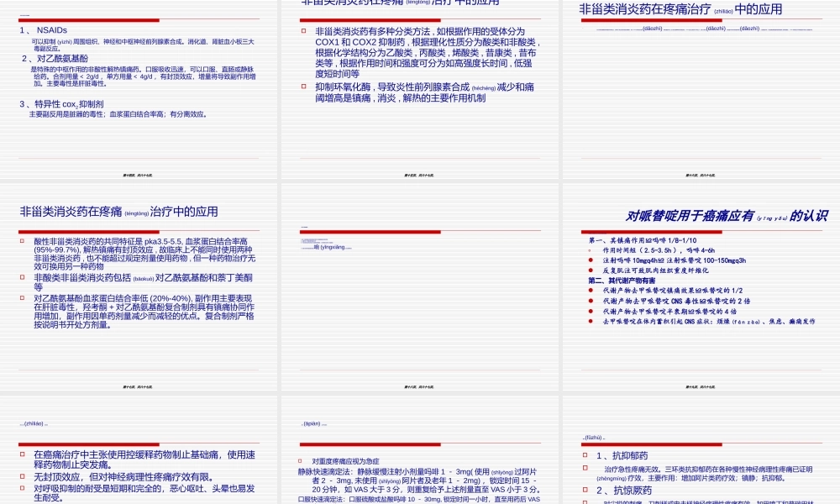Click the title 非甾类消炎药在疼痛治疗中的应用
This screenshot has width=840, height=504.
pos(679,10)
